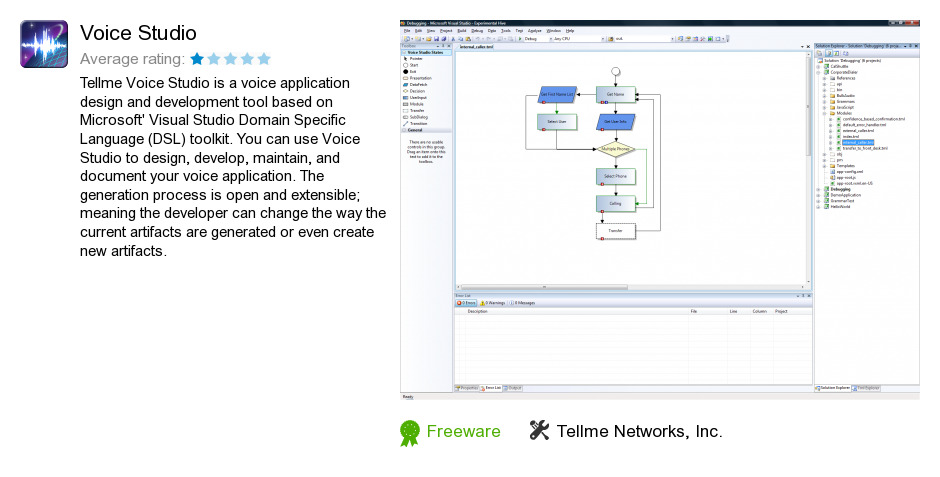The height and width of the screenshot is (477, 940).
Task: Toggle the 0 Errors filter button
Action: click(x=466, y=303)
